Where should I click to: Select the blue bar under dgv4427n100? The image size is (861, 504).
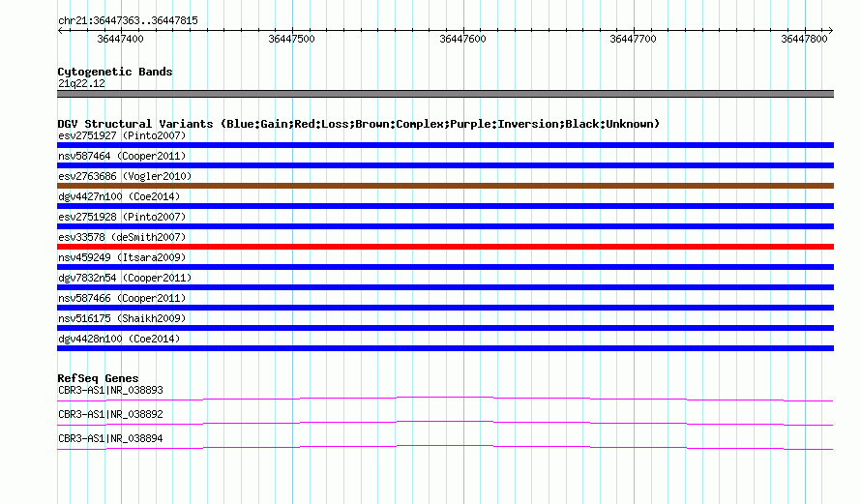coord(445,206)
